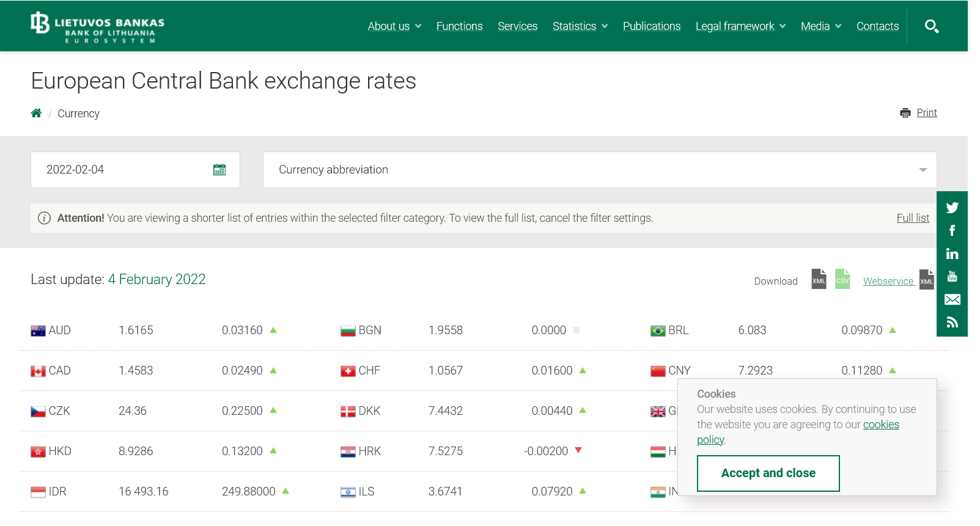
Task: Go to the Contacts page
Action: (x=877, y=26)
